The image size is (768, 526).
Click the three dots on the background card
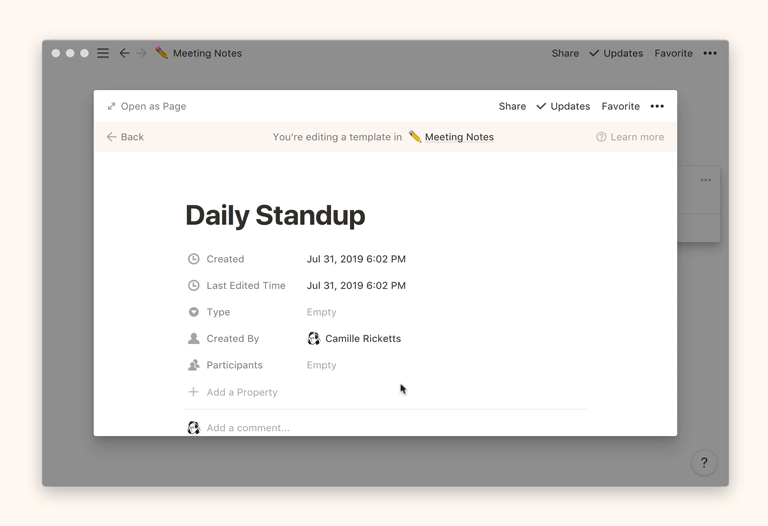[x=706, y=180]
